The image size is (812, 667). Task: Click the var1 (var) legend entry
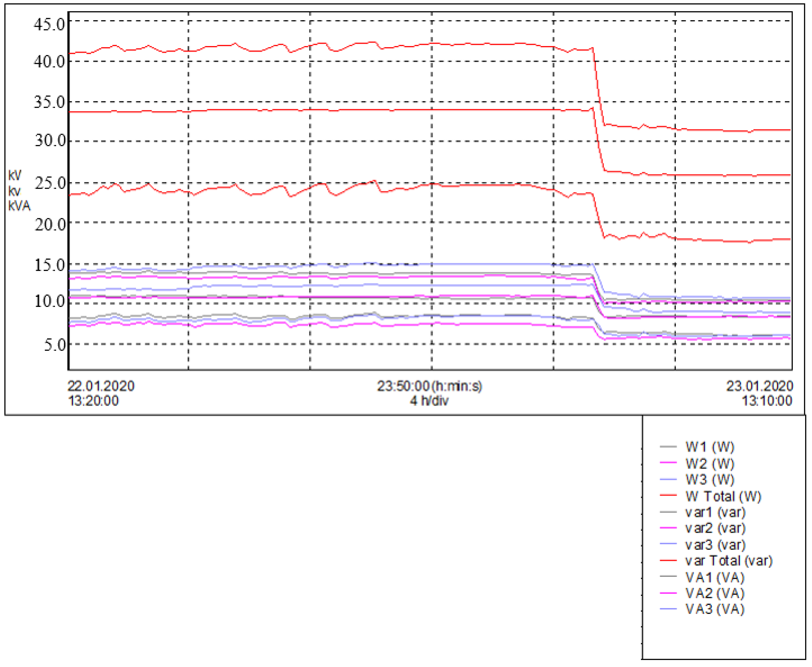[715, 512]
